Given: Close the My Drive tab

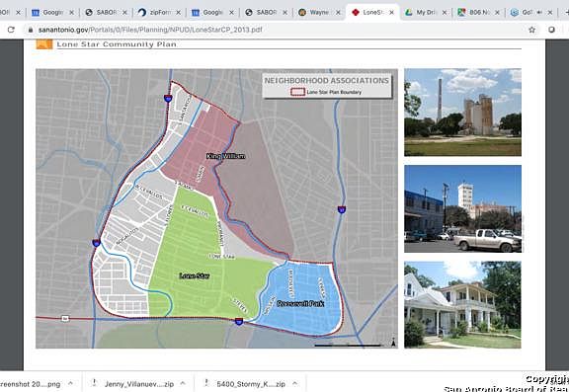Looking at the screenshot, I should click(445, 12).
